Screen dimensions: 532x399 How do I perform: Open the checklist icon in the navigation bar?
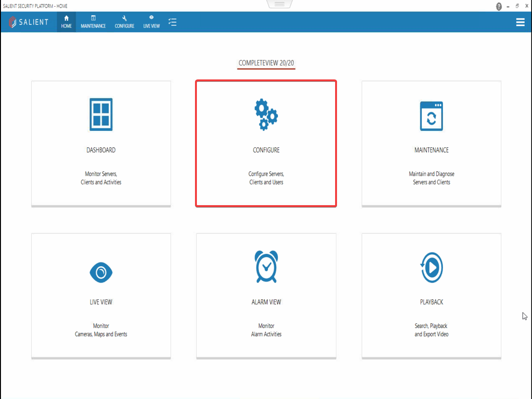(172, 22)
